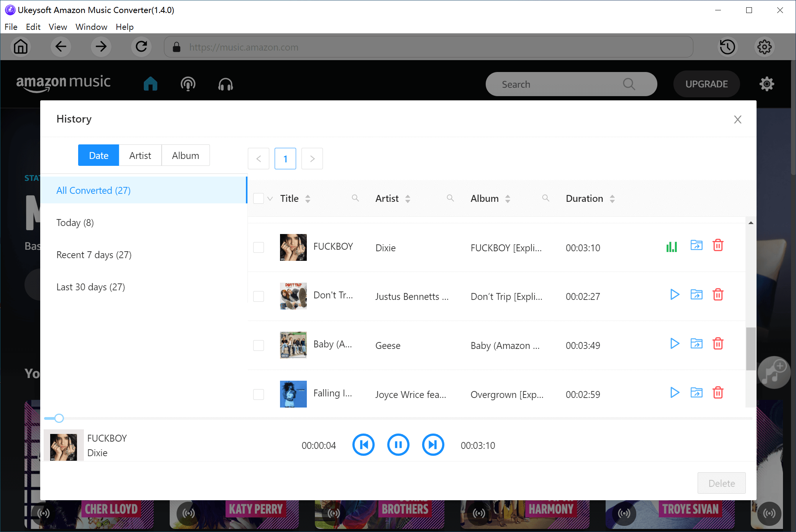
Task: Check the Falling In Love row checkbox
Action: tap(259, 394)
